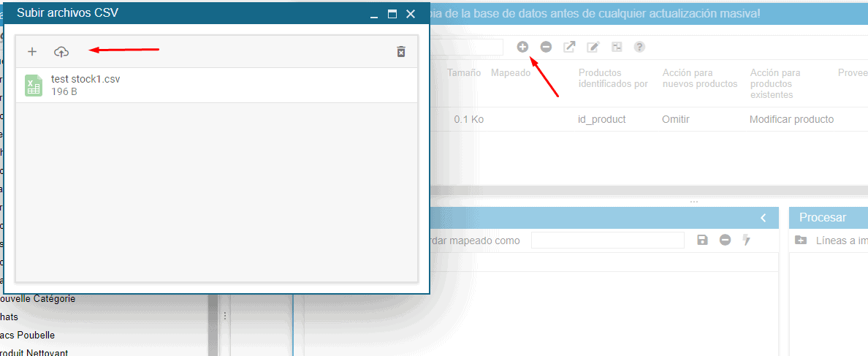Click the edit pencil icon in toolbar
This screenshot has height=356, width=868.
coord(593,47)
